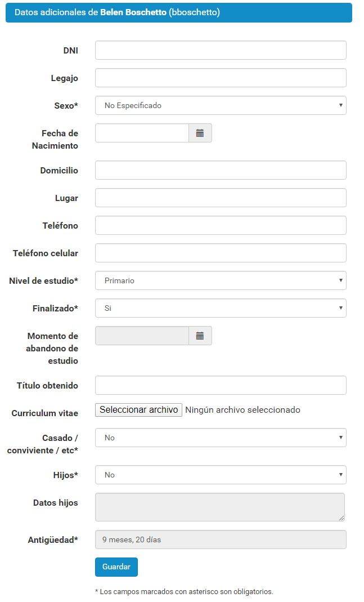
Task: Click the Datos hijos text area
Action: (220, 507)
